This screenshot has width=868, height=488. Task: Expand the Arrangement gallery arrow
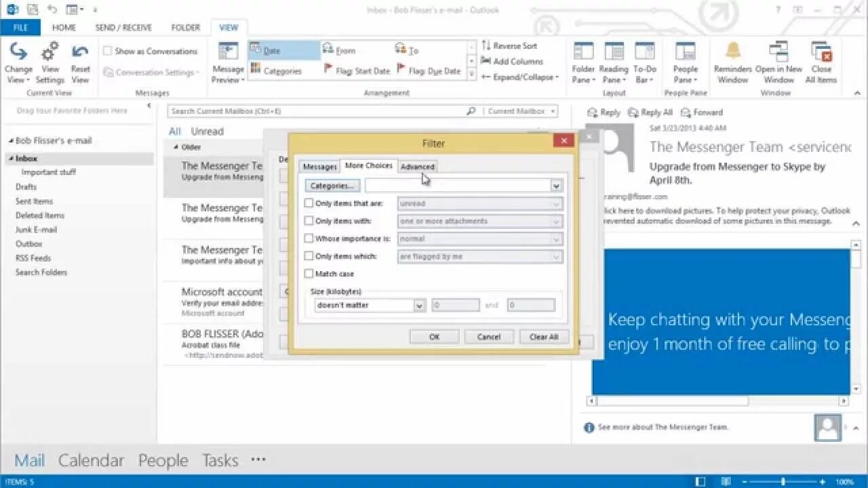tap(472, 75)
